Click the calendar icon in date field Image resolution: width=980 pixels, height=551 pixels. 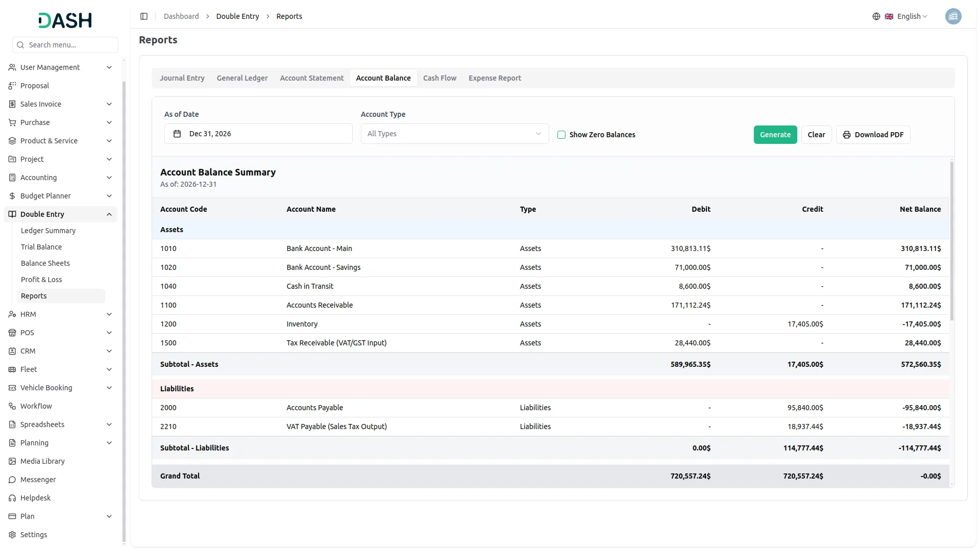(x=177, y=134)
